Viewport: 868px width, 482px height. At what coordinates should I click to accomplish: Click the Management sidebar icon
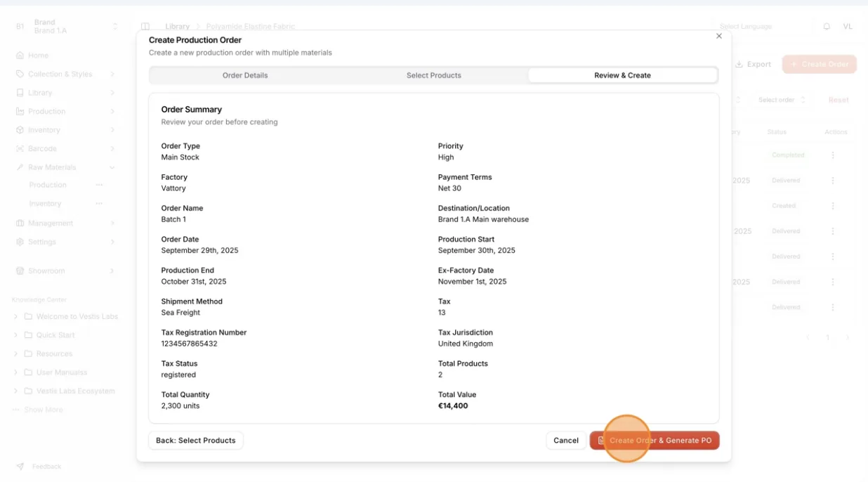[20, 223]
